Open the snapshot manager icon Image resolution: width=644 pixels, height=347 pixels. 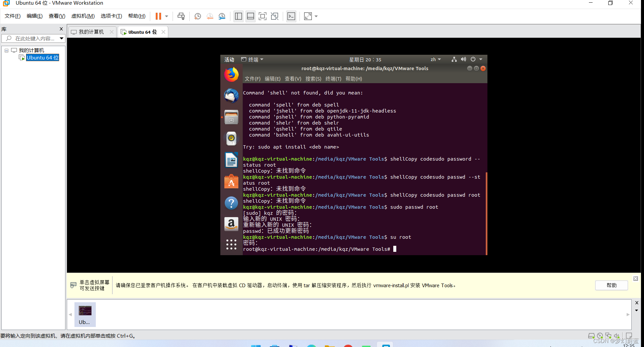click(x=222, y=16)
